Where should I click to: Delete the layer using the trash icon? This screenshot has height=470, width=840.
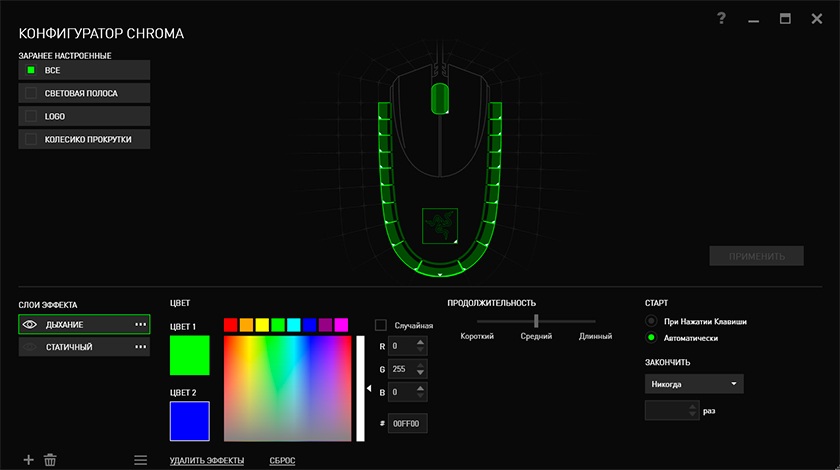tap(50, 460)
